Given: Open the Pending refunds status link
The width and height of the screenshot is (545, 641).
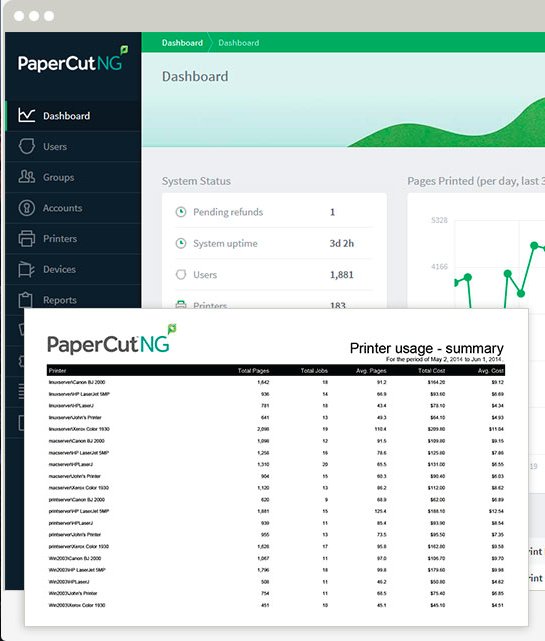Looking at the screenshot, I should coord(228,212).
